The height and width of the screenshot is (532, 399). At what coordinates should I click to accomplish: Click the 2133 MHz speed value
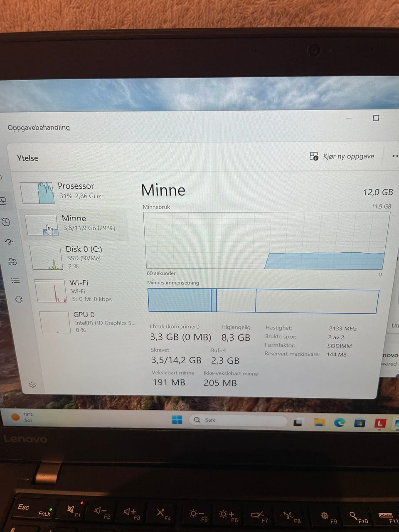pyautogui.click(x=343, y=328)
